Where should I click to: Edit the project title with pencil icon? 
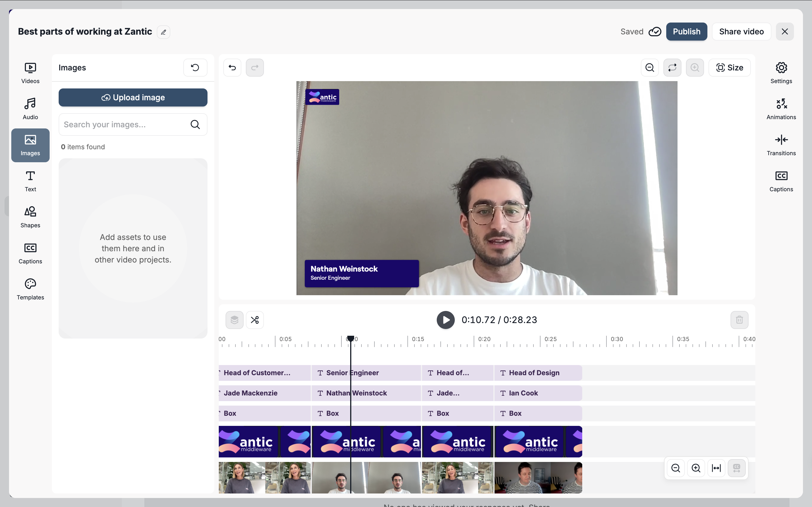(164, 32)
